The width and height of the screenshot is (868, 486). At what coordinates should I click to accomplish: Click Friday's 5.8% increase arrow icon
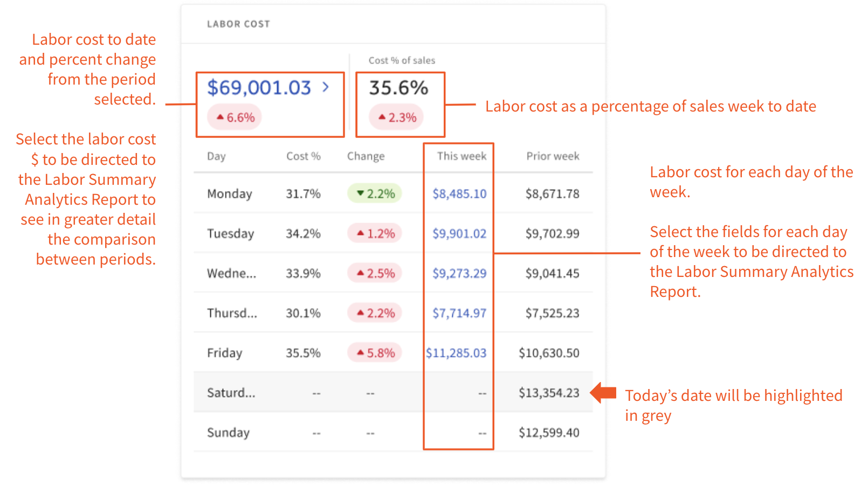click(361, 352)
